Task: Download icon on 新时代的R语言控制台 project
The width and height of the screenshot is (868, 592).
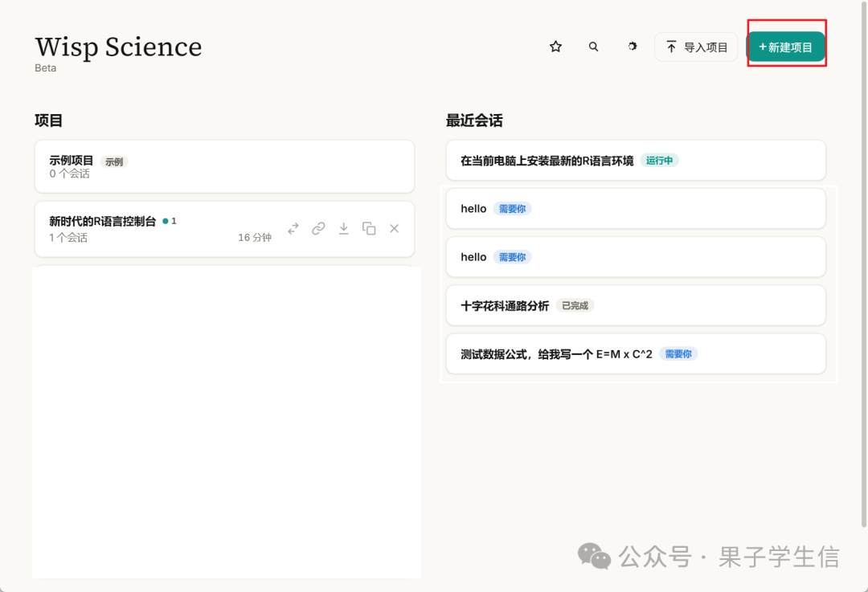Action: pyautogui.click(x=344, y=228)
